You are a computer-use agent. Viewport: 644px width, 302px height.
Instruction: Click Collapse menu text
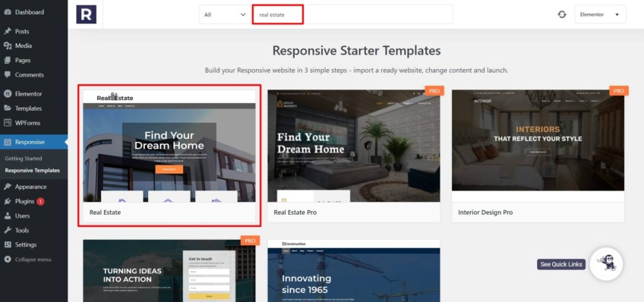tap(33, 260)
